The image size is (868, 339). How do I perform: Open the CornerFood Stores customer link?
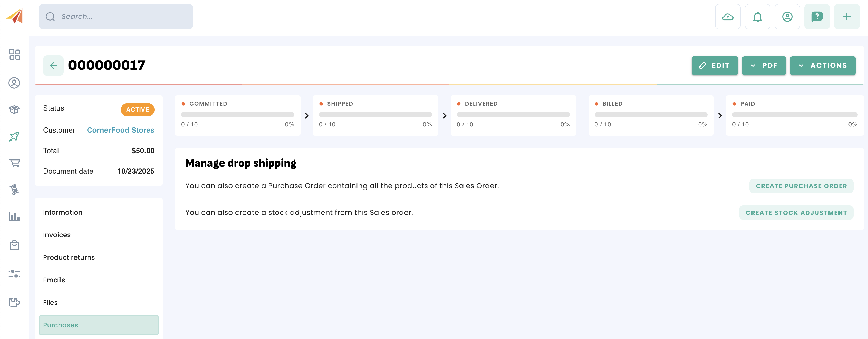pos(120,130)
